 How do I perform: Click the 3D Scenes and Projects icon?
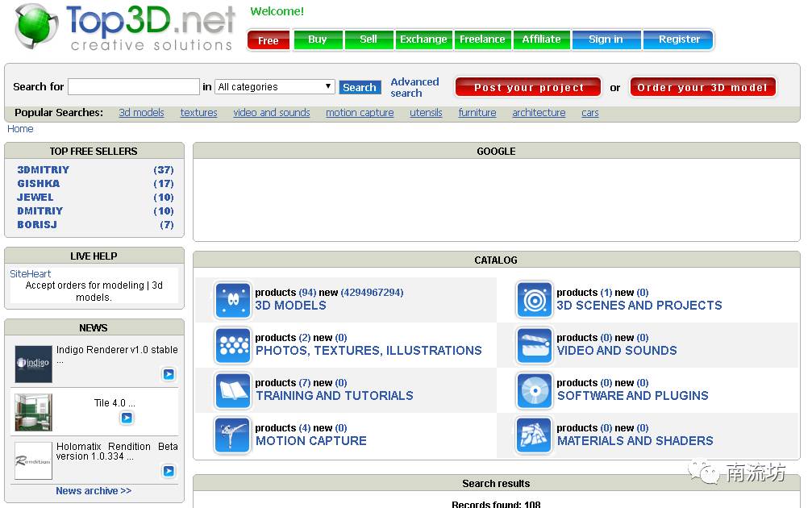[534, 300]
